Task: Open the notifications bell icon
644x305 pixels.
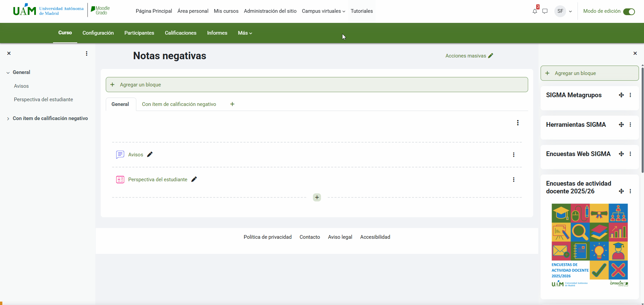Action: [535, 11]
